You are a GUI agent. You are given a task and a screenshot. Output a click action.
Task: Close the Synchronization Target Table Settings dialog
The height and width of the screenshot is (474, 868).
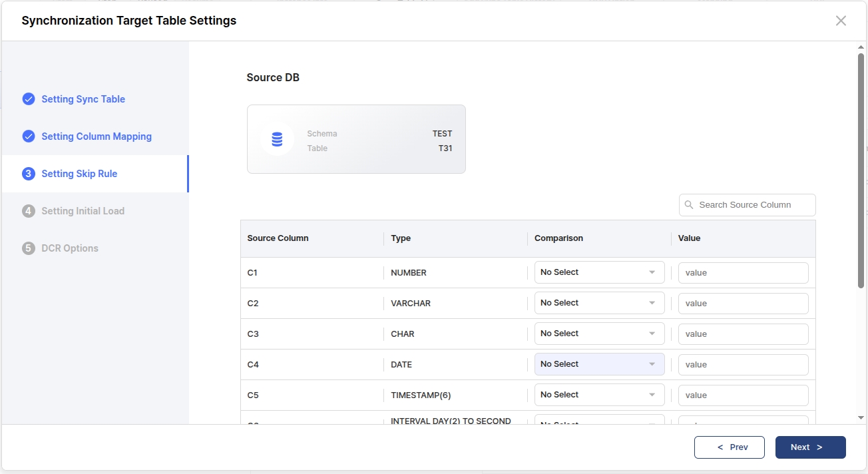pyautogui.click(x=841, y=21)
